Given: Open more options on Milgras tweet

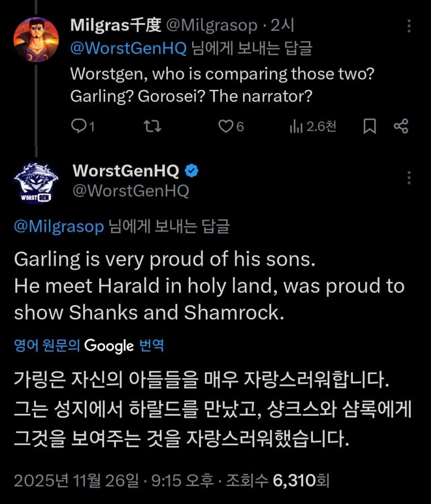Looking at the screenshot, I should [409, 26].
